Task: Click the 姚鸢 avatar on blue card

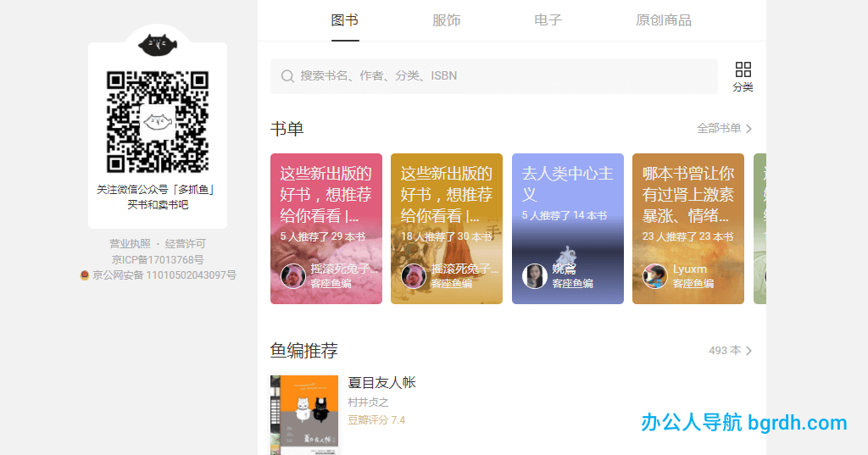Action: click(534, 276)
